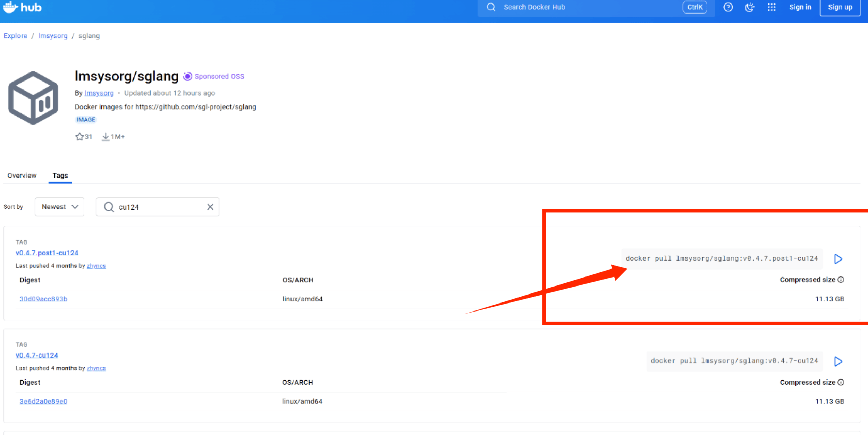Expand the Newest sort dropdown
868x435 pixels.
[59, 207]
